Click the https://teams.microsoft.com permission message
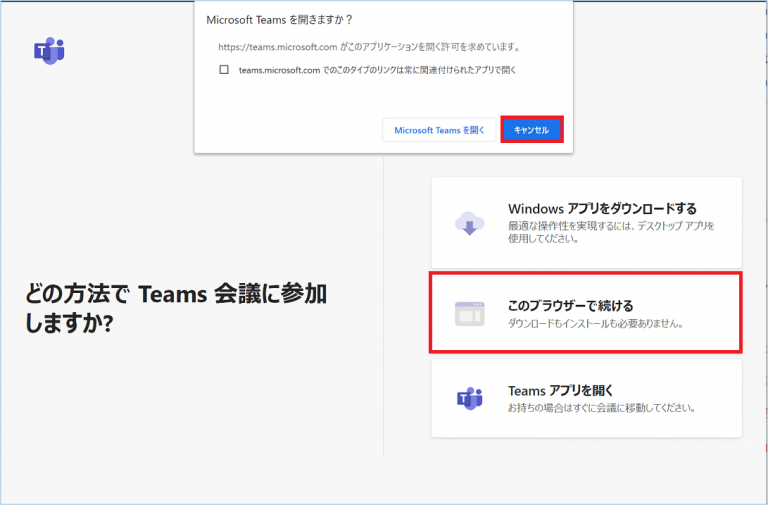 369,47
